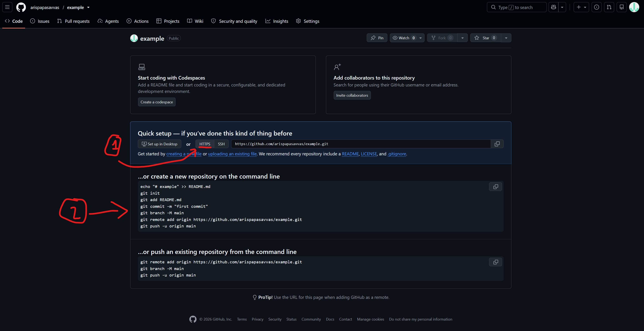Click the GitHub logo in the footer
Viewport: 644px width, 331px height.
pos(193,319)
